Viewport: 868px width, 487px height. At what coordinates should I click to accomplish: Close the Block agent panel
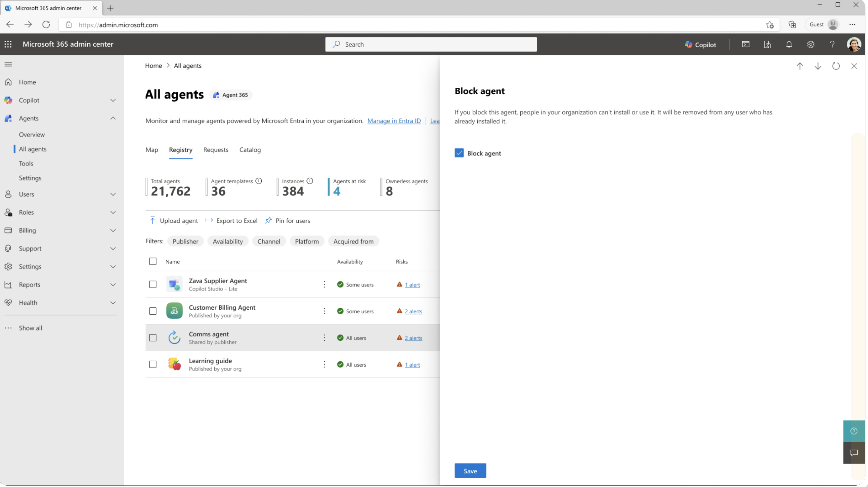pyautogui.click(x=854, y=66)
